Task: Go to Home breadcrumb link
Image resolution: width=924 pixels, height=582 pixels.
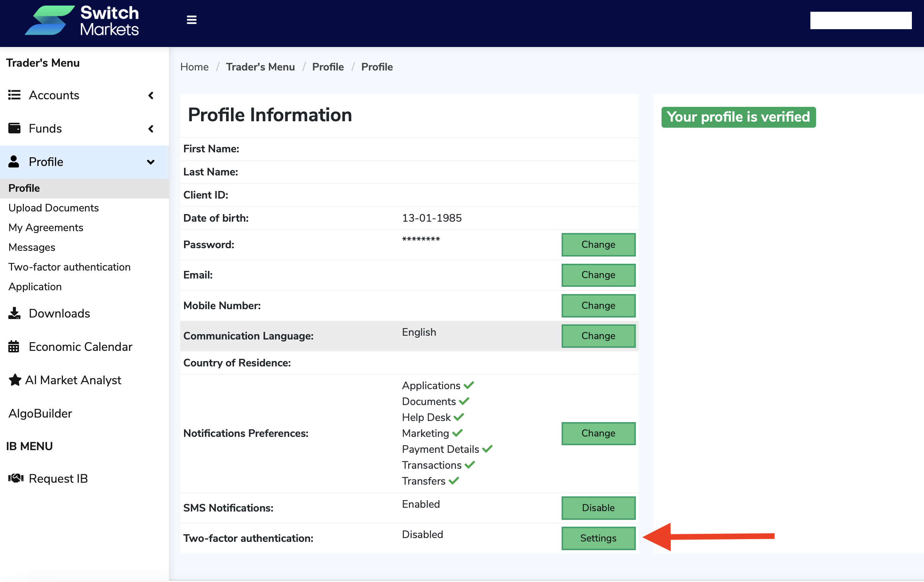Action: (x=194, y=67)
